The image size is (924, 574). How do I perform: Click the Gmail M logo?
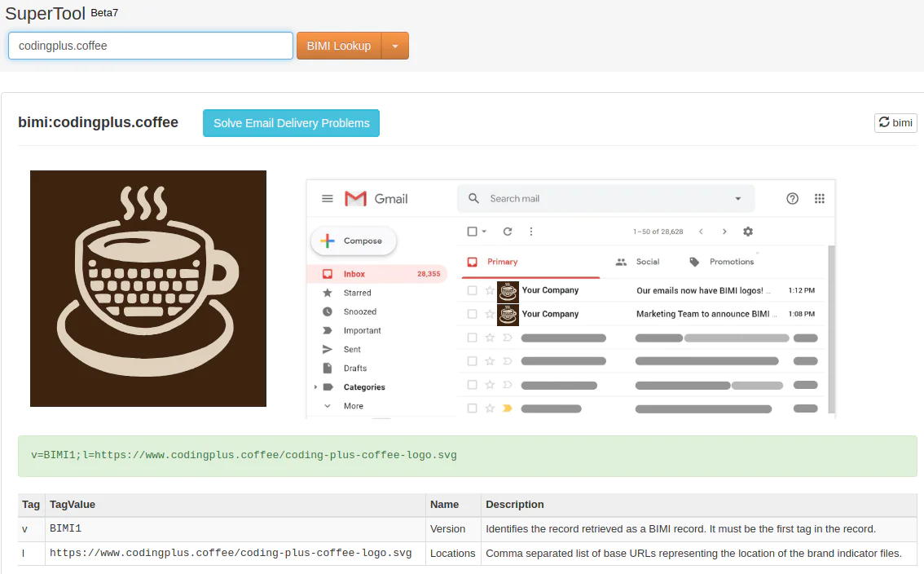(355, 199)
